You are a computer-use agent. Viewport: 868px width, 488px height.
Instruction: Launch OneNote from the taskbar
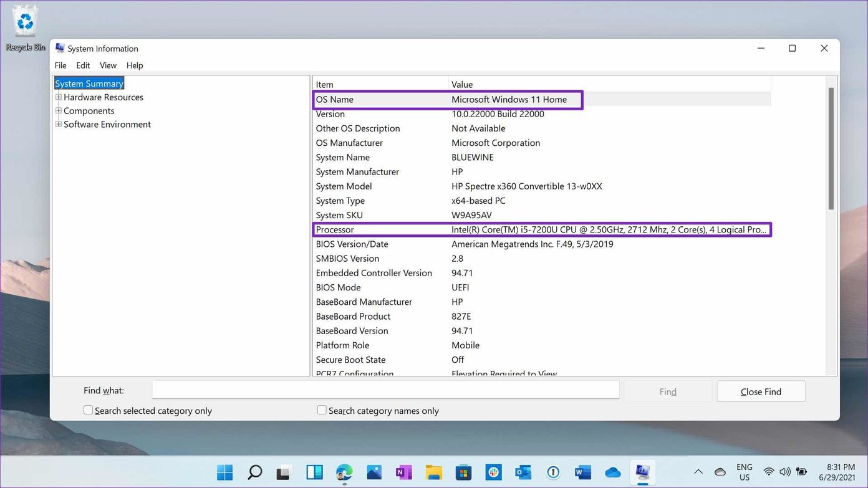403,472
